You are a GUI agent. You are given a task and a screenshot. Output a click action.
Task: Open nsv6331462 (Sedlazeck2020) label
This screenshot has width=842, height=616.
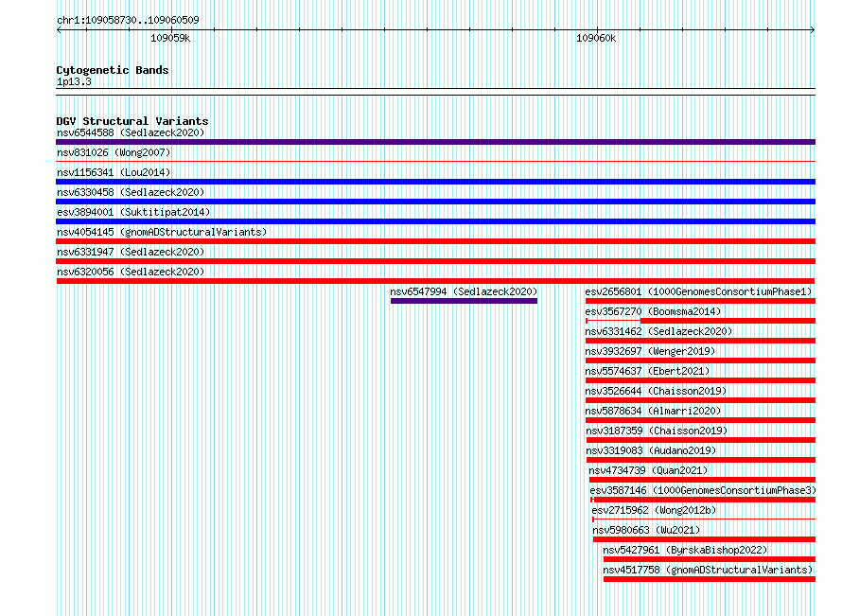(x=658, y=331)
